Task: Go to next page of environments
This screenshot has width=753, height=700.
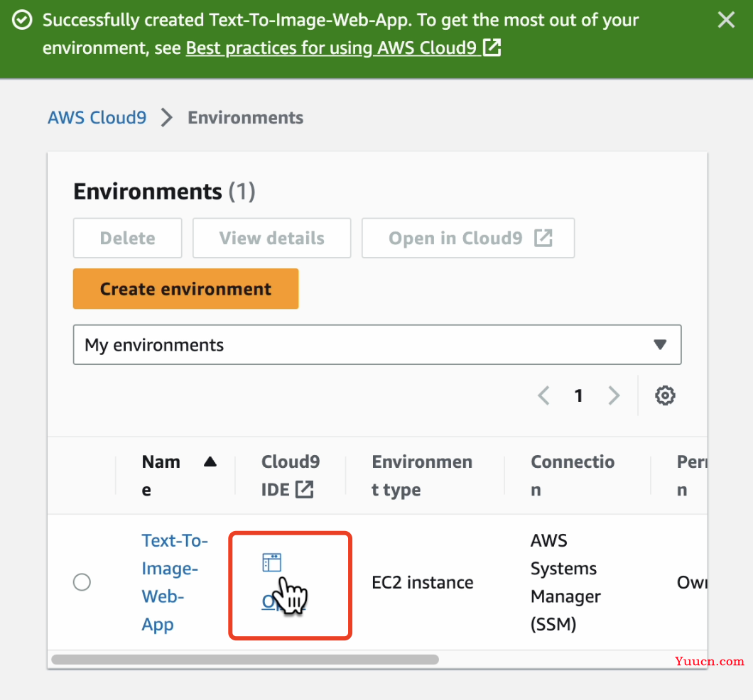Action: tap(614, 395)
